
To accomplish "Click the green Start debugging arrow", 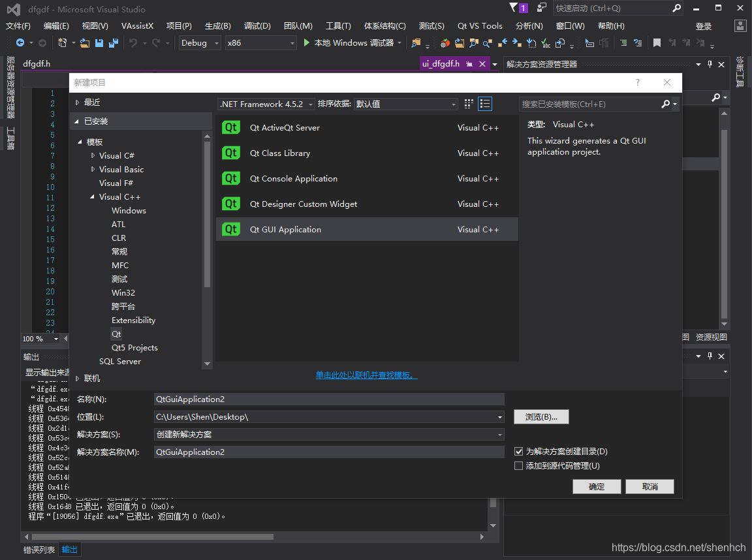I will [306, 42].
